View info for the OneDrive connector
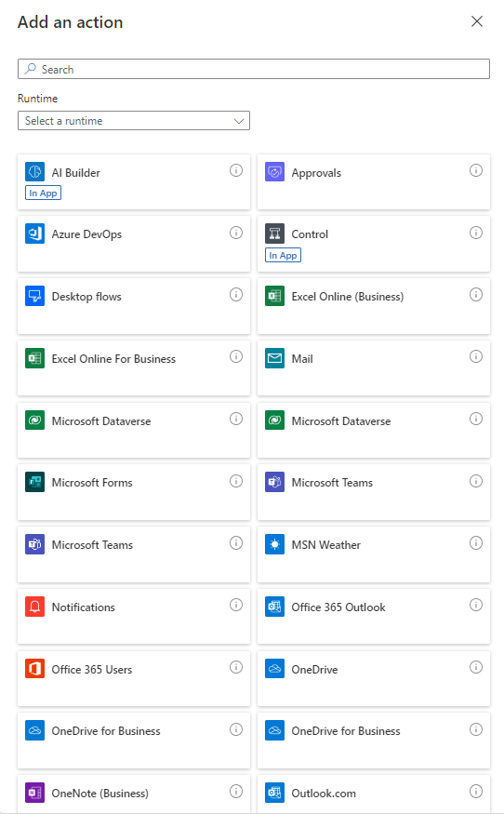504x814 pixels. [x=476, y=667]
